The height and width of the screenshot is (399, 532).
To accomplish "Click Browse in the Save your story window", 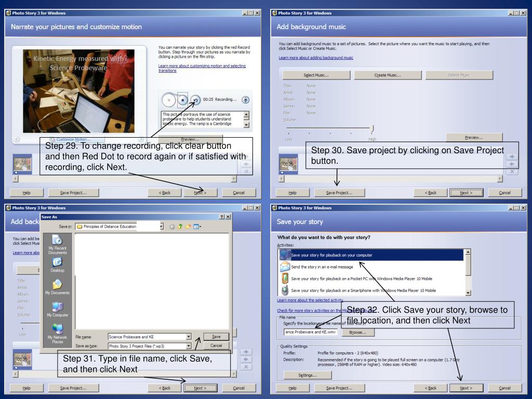I will coord(357,332).
